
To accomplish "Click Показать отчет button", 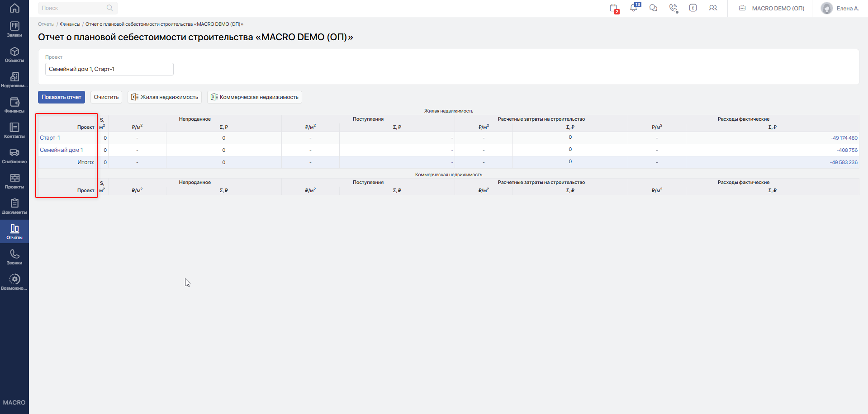I will (62, 97).
